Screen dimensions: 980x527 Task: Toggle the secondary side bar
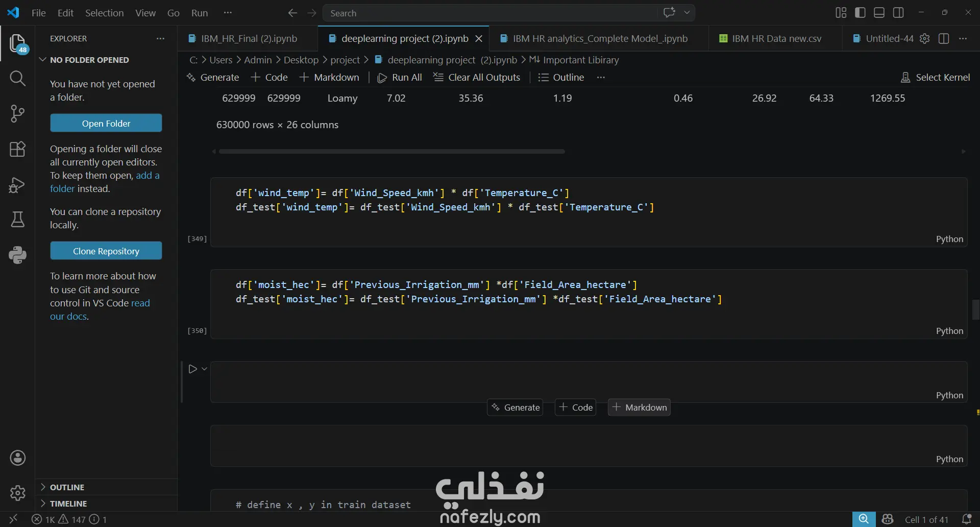point(899,13)
